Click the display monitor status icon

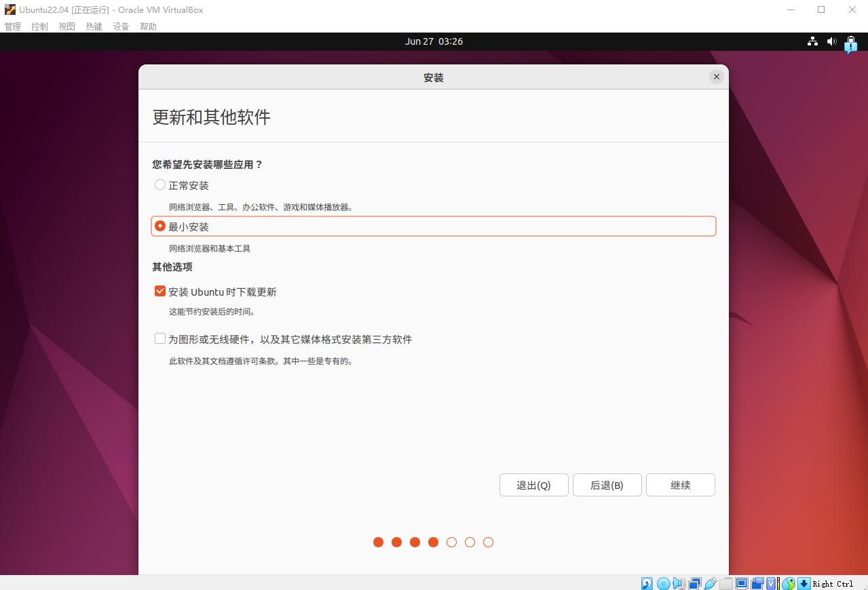click(742, 583)
